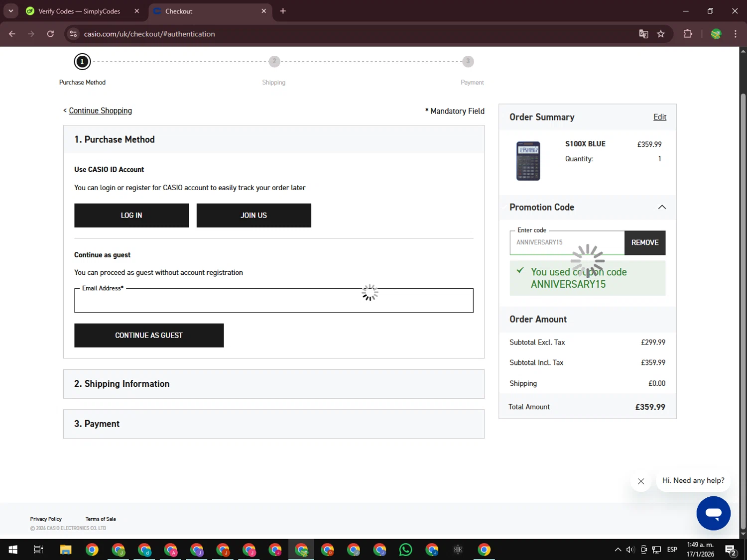Open a new browser tab

(x=283, y=11)
